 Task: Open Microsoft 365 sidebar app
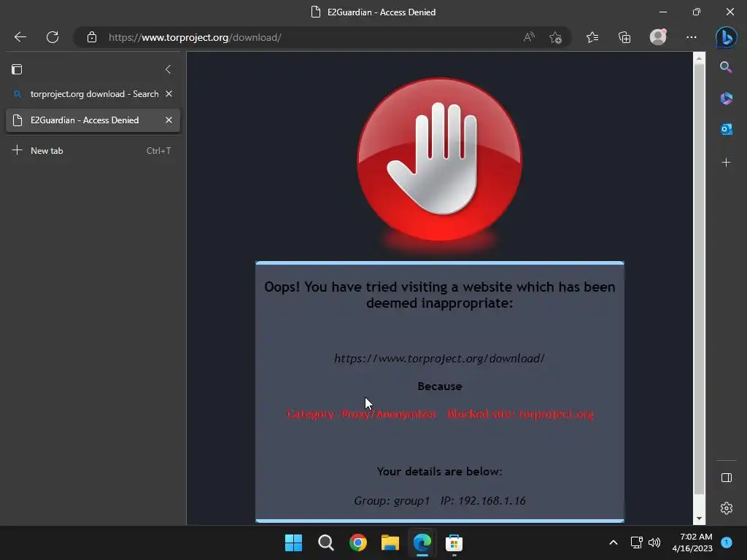[x=726, y=98]
